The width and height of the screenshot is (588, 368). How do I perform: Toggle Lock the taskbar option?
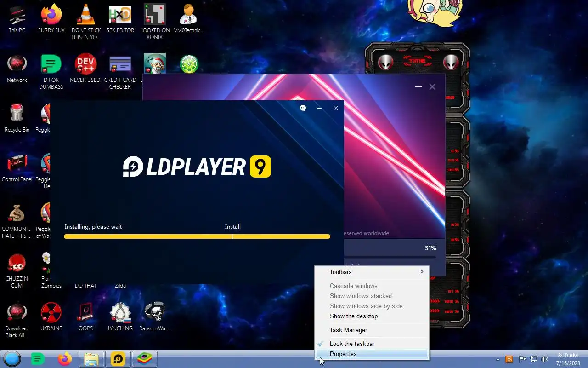click(x=372, y=344)
